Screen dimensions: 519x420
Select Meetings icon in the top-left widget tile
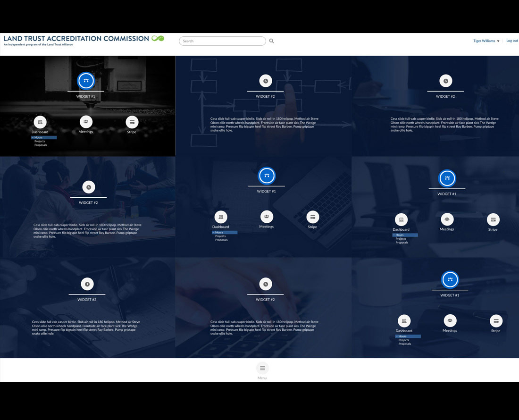pos(86,122)
